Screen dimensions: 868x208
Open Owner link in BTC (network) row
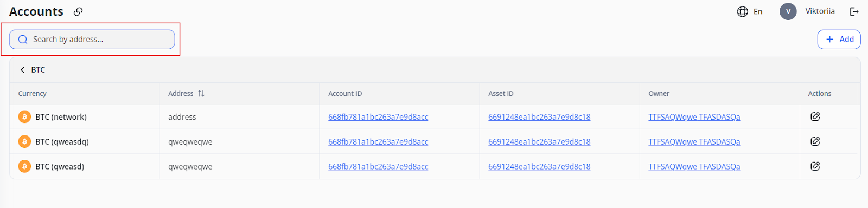[694, 117]
